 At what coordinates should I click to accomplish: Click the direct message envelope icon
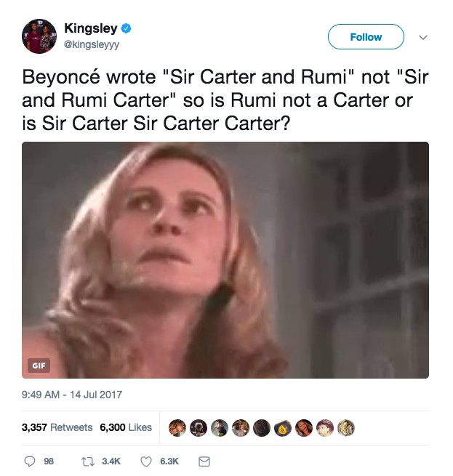click(x=204, y=461)
